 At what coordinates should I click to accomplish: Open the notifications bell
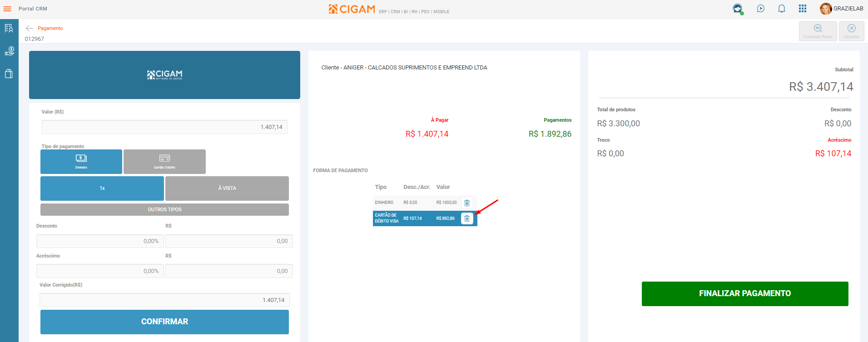782,9
